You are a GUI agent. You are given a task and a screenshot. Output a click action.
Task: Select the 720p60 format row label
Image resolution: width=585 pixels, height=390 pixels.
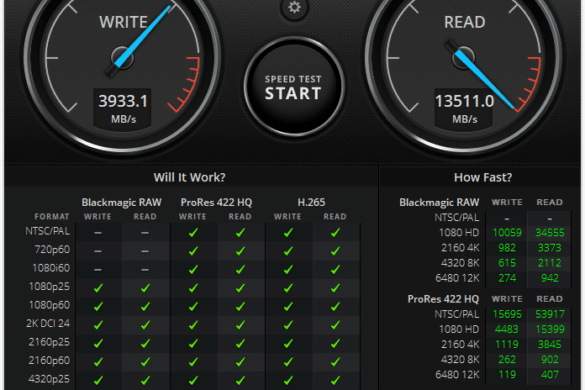[x=52, y=249]
